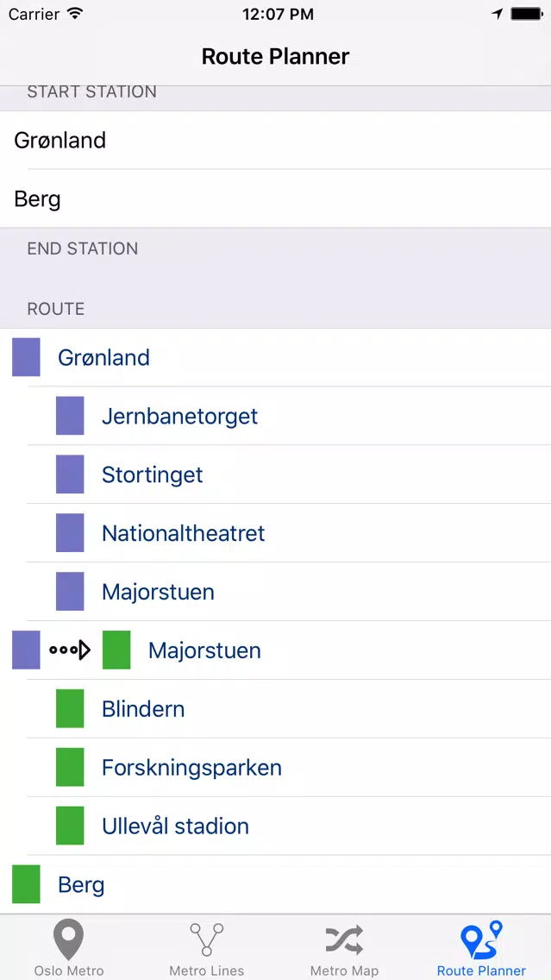Open the Oslo Metro pin tab icon
Viewport: 551px width, 980px height.
tap(68, 939)
